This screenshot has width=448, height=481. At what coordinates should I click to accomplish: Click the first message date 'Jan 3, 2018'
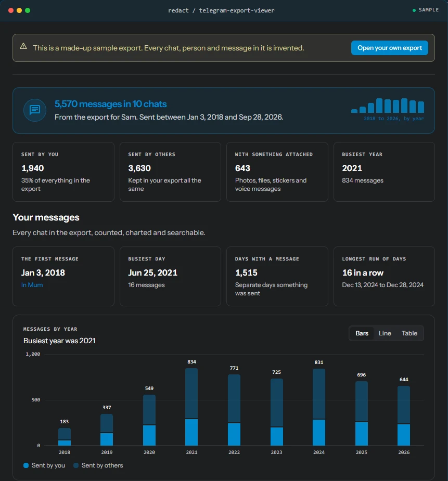43,272
